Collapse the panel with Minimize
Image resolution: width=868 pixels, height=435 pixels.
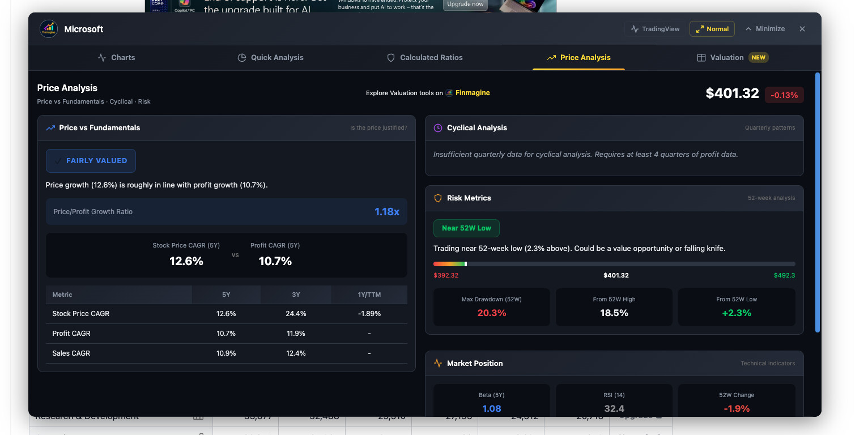765,29
